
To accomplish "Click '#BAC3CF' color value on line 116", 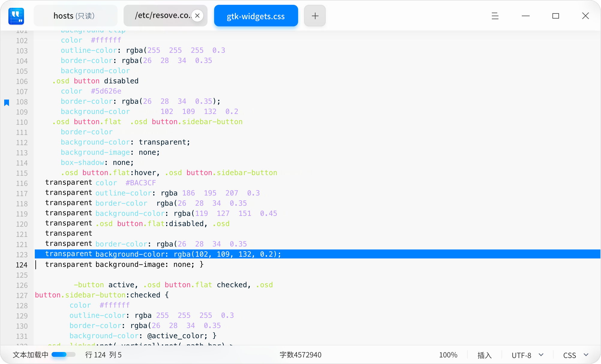I will [x=141, y=183].
